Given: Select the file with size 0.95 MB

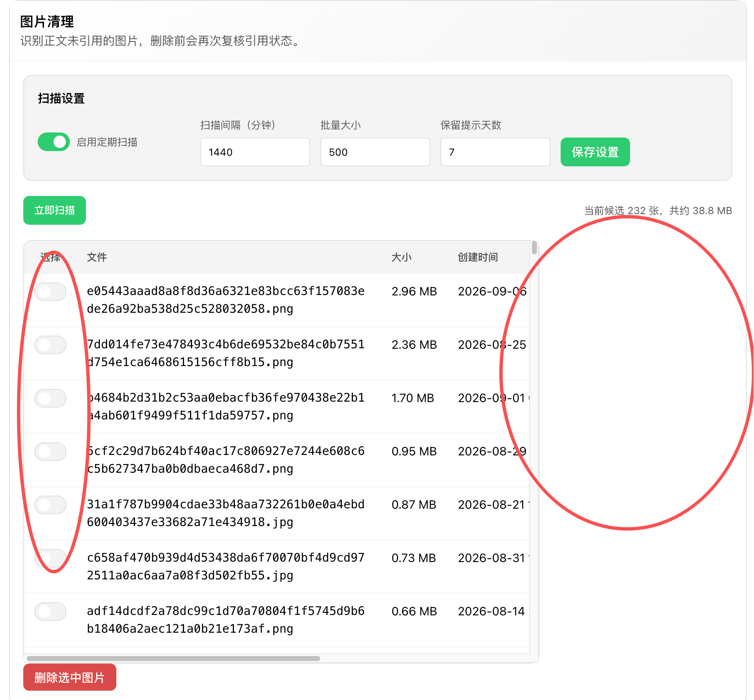Looking at the screenshot, I should pyautogui.click(x=50, y=452).
